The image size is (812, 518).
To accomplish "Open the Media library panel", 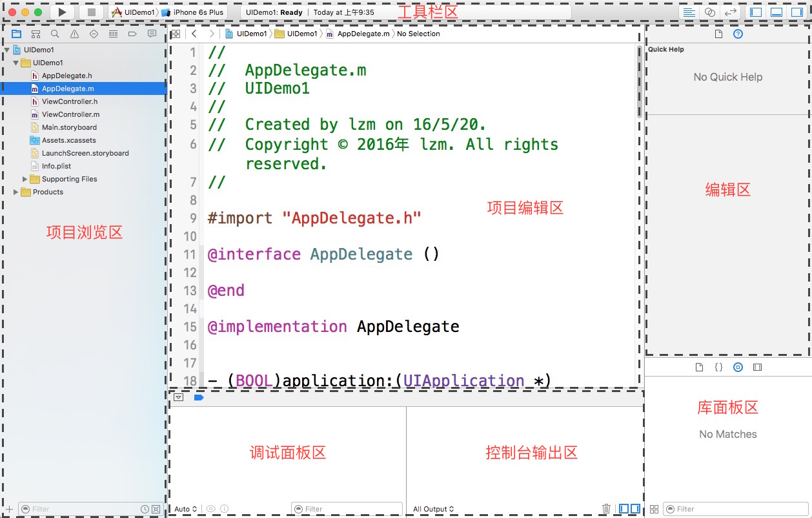I will pos(756,367).
